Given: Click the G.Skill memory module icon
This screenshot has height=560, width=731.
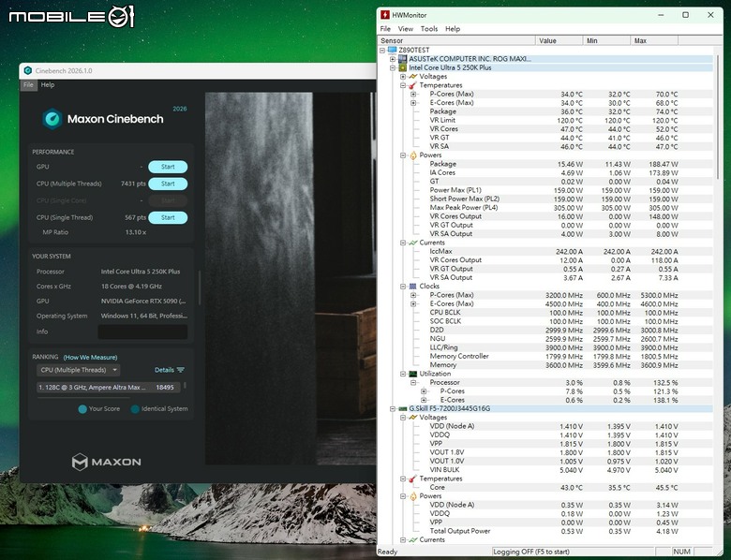Looking at the screenshot, I should (x=402, y=408).
